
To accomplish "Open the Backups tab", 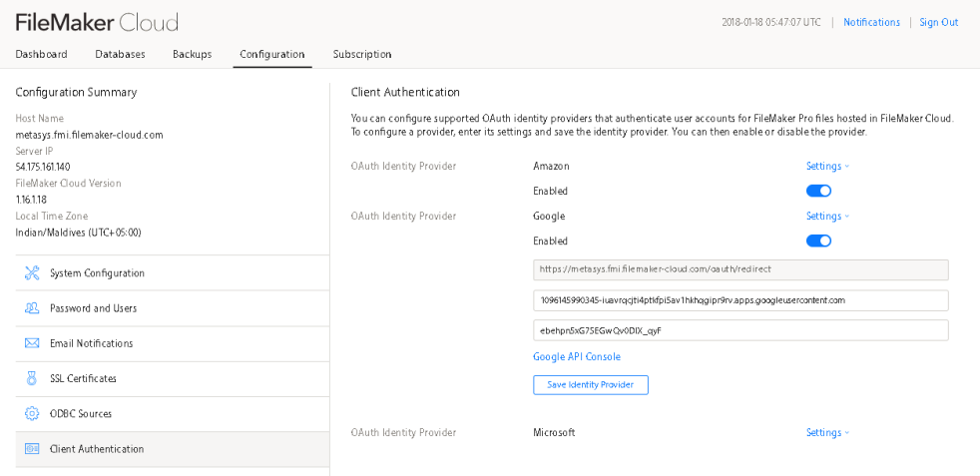I will [x=192, y=54].
